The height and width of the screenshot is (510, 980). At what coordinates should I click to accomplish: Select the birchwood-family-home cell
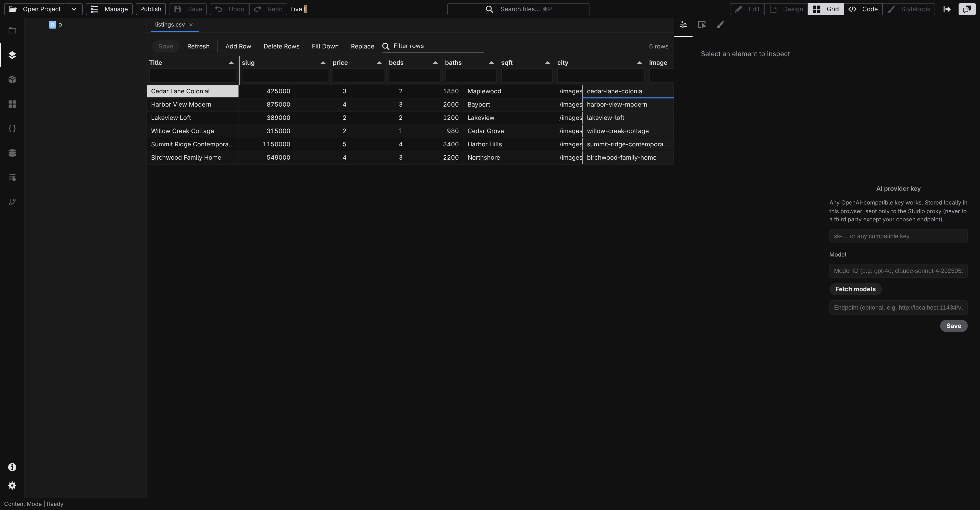[628, 158]
